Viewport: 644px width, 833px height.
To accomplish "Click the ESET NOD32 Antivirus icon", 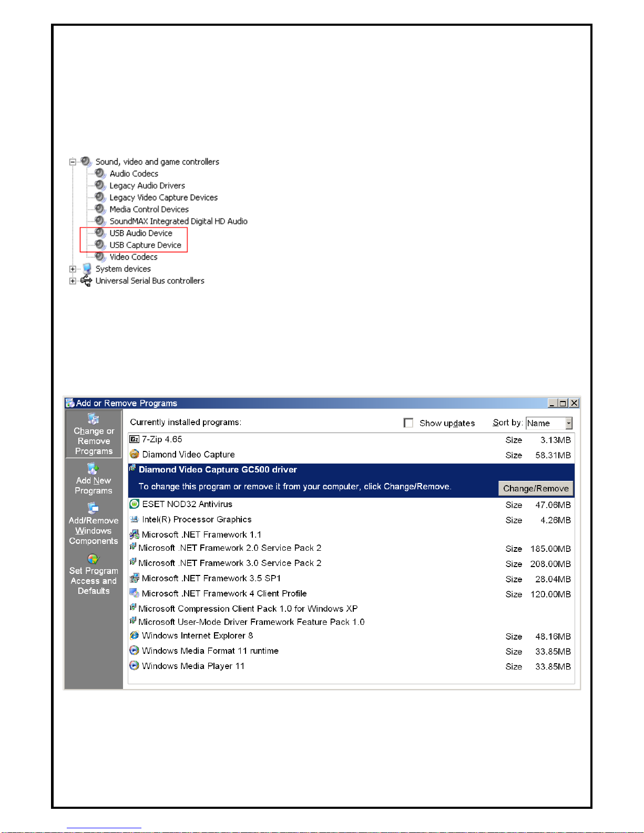I will (x=135, y=504).
